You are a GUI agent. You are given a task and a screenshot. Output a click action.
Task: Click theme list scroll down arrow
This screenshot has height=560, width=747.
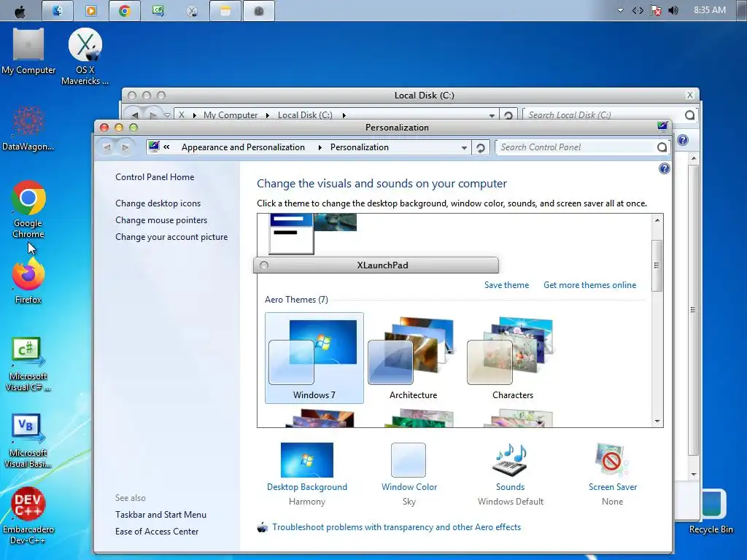coord(657,421)
